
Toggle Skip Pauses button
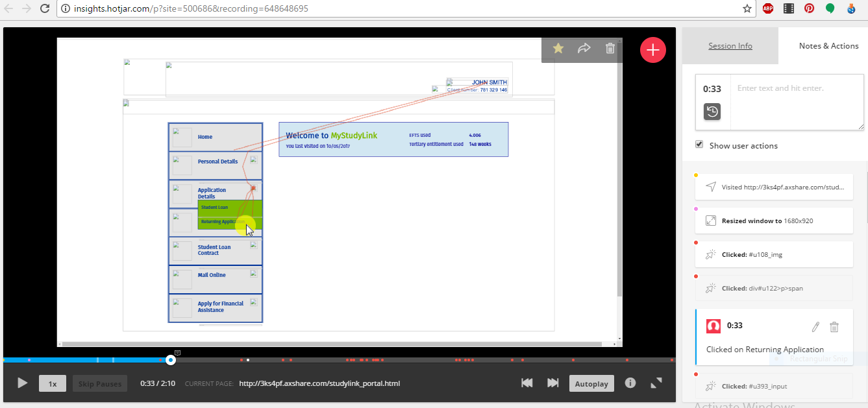(x=100, y=383)
